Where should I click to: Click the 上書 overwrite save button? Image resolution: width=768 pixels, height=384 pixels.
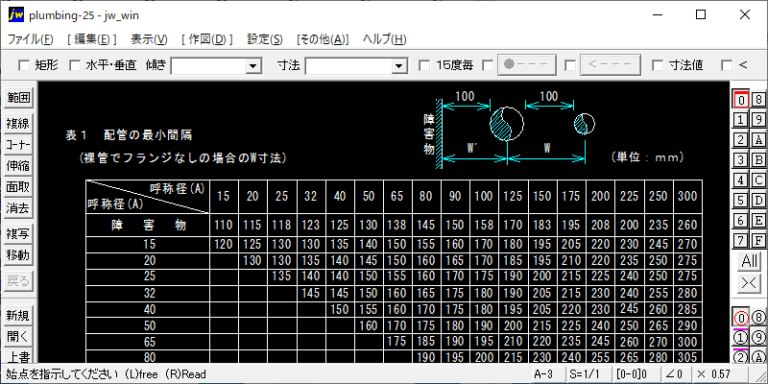pyautogui.click(x=19, y=356)
